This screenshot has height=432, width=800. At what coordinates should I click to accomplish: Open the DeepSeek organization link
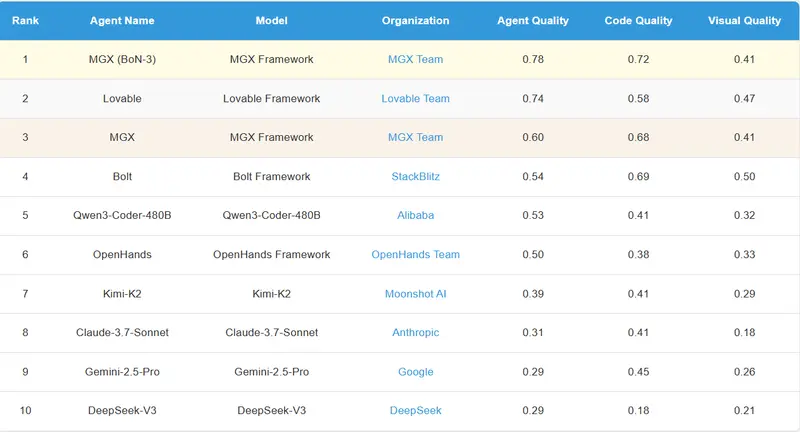[415, 411]
